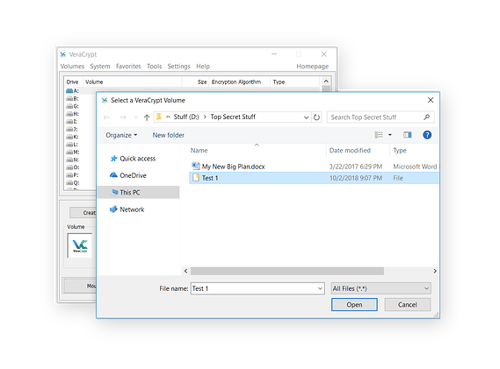Open Quick access in the sidebar

[133, 158]
